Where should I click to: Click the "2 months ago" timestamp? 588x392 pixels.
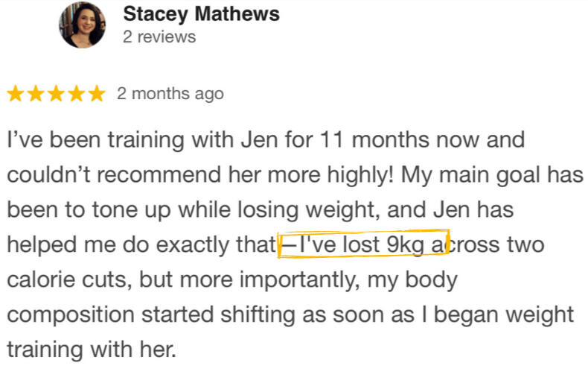170,95
